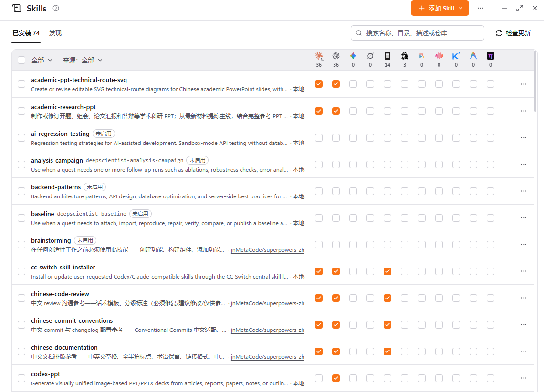Click the deepscientist-baseline label

click(x=92, y=214)
